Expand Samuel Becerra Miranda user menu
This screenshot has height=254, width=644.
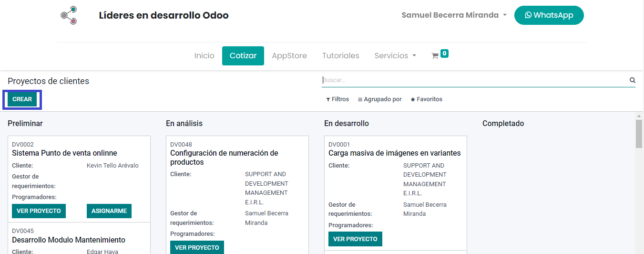pyautogui.click(x=454, y=15)
